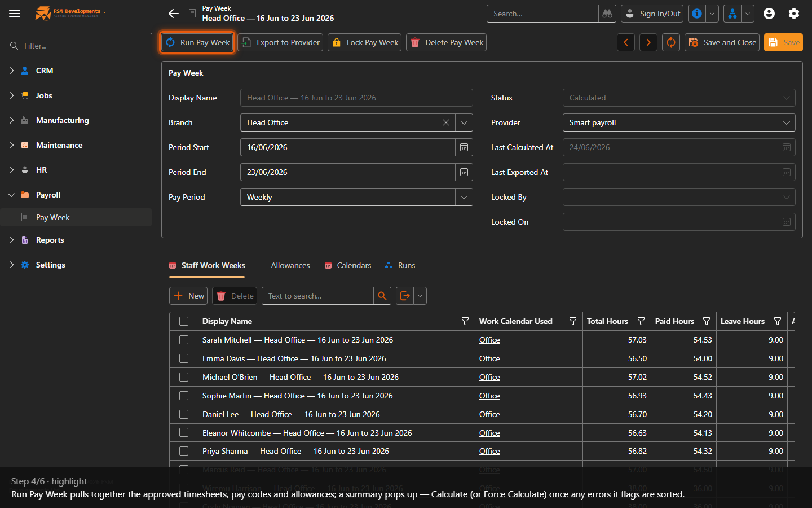
Task: Switch to the Calendars tab
Action: (348, 265)
